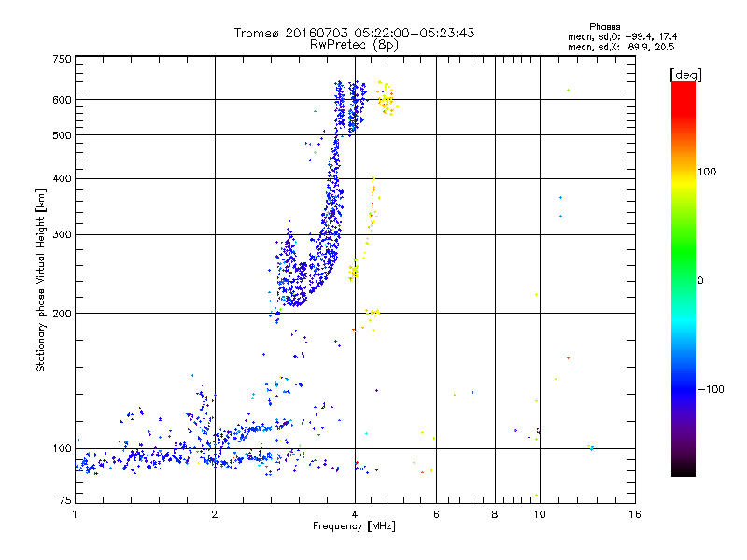Click the "mean, sd,O: -99.4, 17.4" line
747x560 pixels.
(x=622, y=36)
